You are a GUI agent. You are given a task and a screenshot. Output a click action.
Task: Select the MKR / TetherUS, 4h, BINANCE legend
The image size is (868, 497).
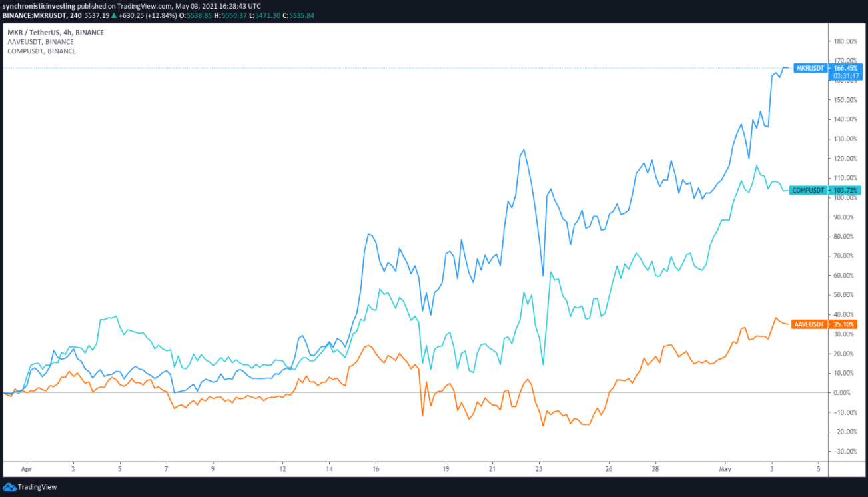click(x=55, y=32)
